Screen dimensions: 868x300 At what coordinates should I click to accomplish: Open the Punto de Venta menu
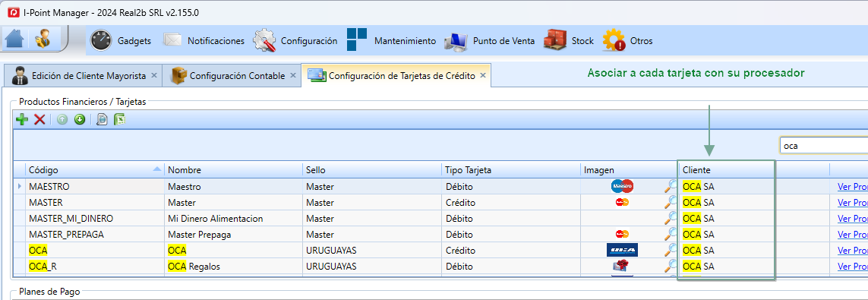tap(489, 40)
